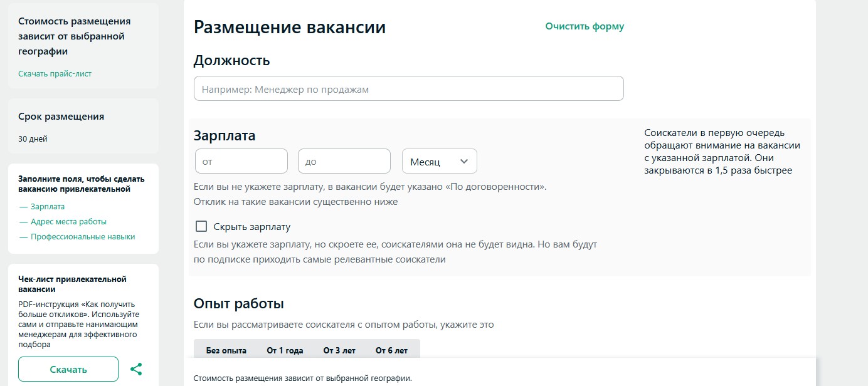Click the salary до input field

tap(344, 161)
